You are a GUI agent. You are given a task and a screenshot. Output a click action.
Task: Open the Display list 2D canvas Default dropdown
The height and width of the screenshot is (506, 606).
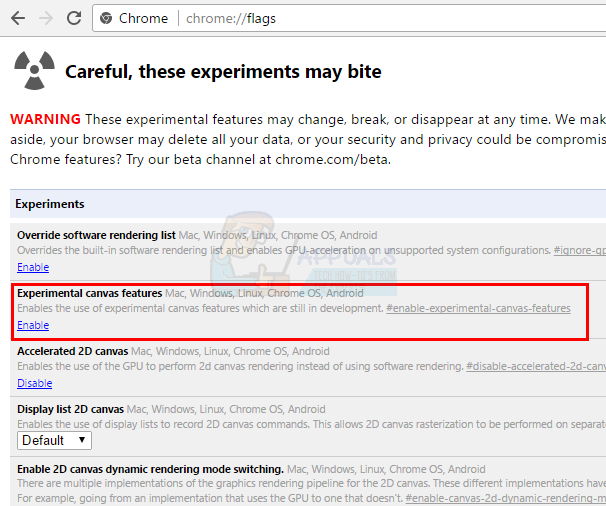[54, 440]
